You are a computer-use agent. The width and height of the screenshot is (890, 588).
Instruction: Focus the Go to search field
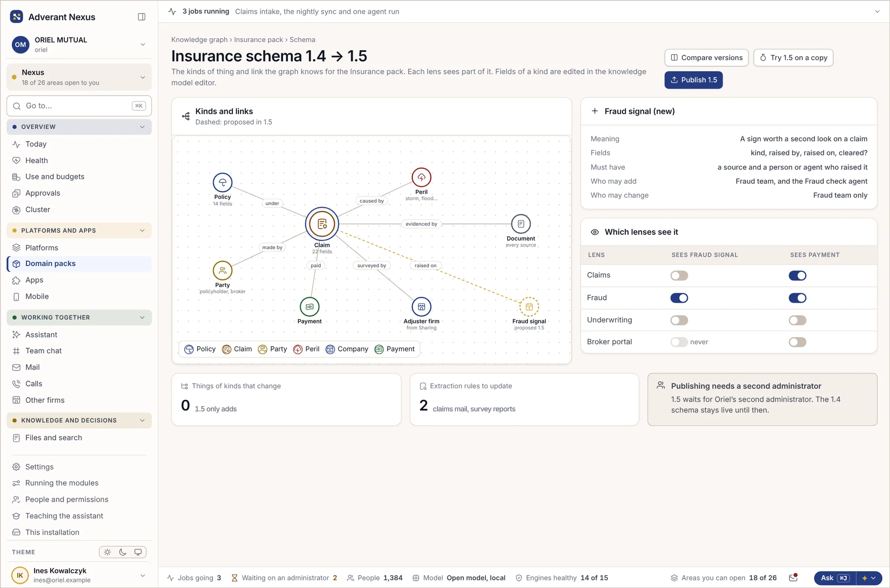(x=79, y=106)
